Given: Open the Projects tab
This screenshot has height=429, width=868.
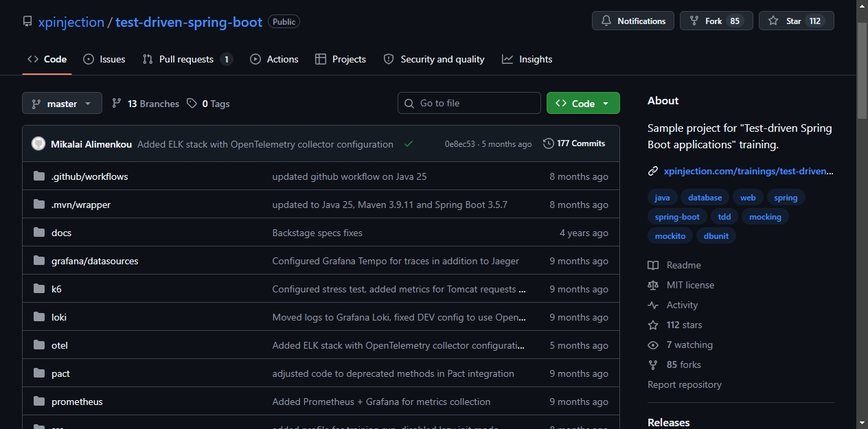Looking at the screenshot, I should click(x=341, y=60).
